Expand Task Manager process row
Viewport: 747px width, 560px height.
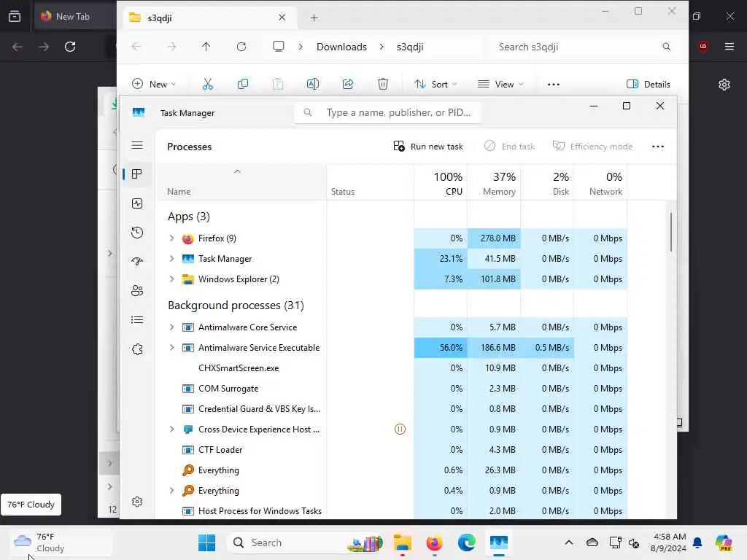[171, 259]
